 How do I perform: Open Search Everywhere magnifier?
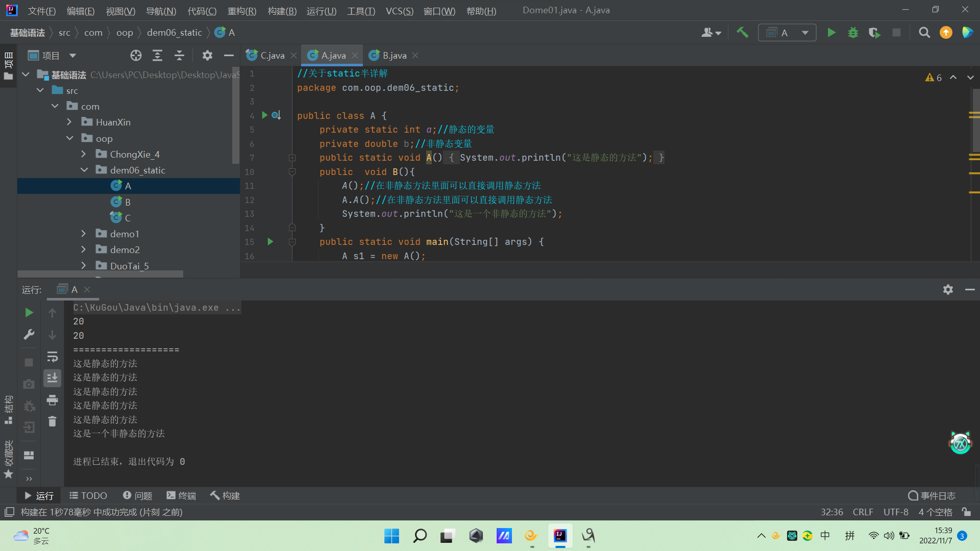point(924,33)
